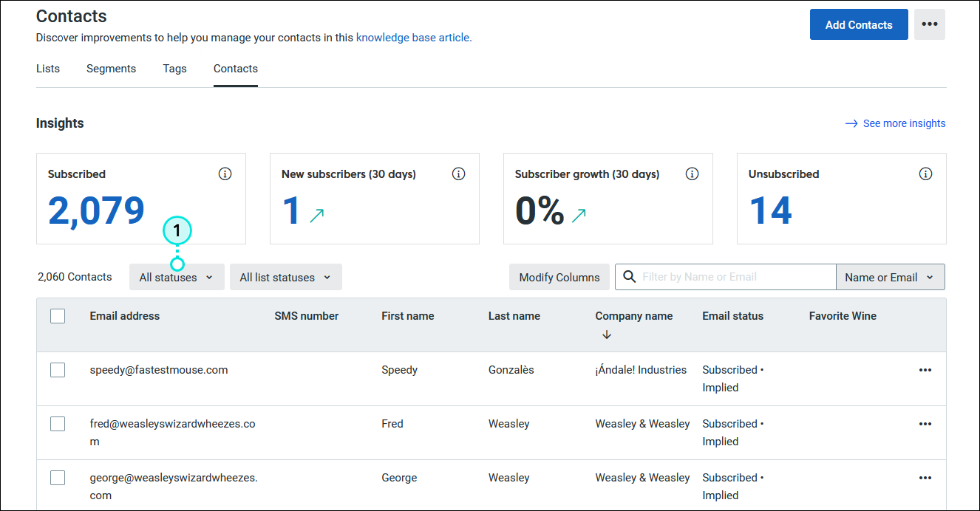Open the fred@weasleyswizardwheezes.com email address
Image resolution: width=980 pixels, height=511 pixels.
[173, 433]
